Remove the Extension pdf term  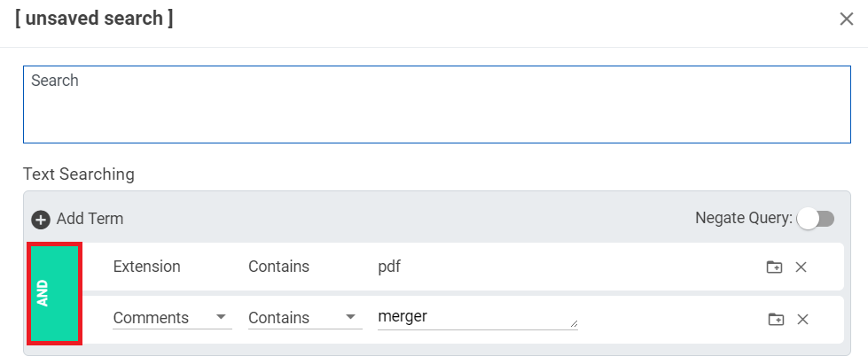coord(801,267)
